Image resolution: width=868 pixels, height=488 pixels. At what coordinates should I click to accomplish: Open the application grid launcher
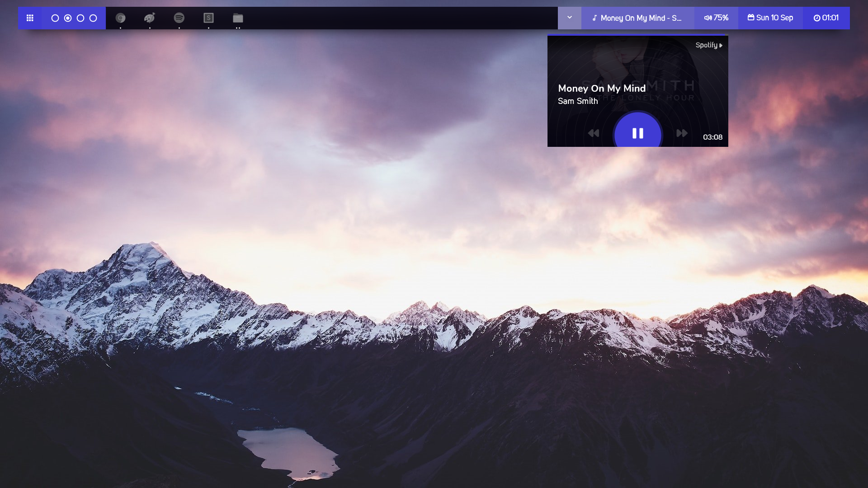pyautogui.click(x=30, y=18)
